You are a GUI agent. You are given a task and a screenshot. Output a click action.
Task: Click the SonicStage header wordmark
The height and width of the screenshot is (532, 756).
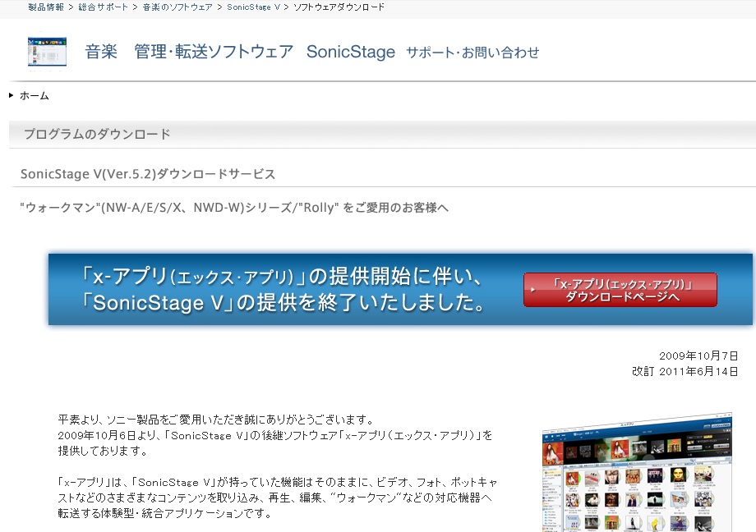tap(350, 51)
